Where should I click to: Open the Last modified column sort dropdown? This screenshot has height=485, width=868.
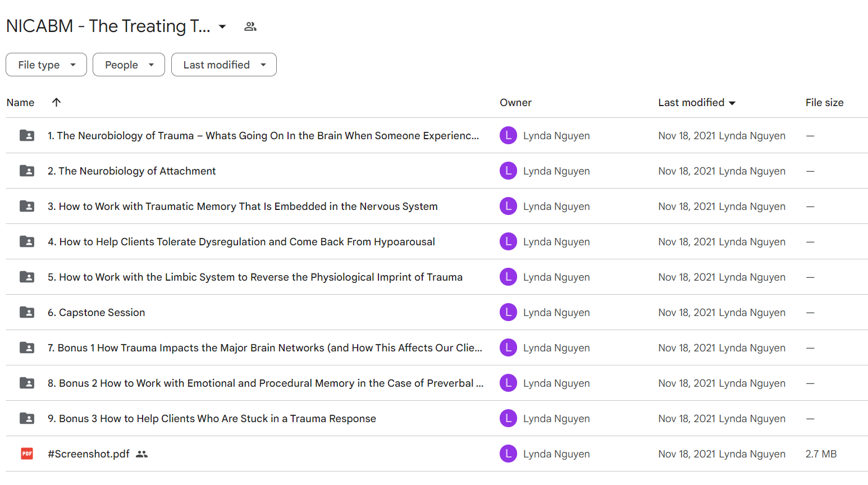tap(732, 103)
